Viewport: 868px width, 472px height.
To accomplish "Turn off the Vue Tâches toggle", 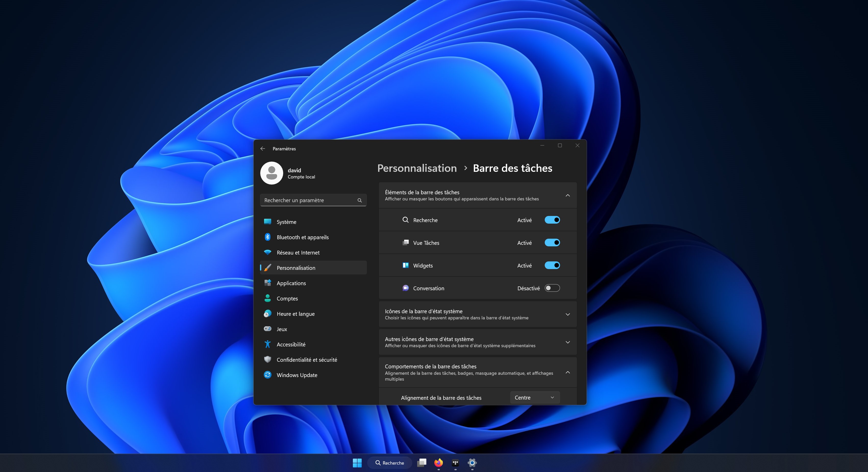I will [552, 243].
